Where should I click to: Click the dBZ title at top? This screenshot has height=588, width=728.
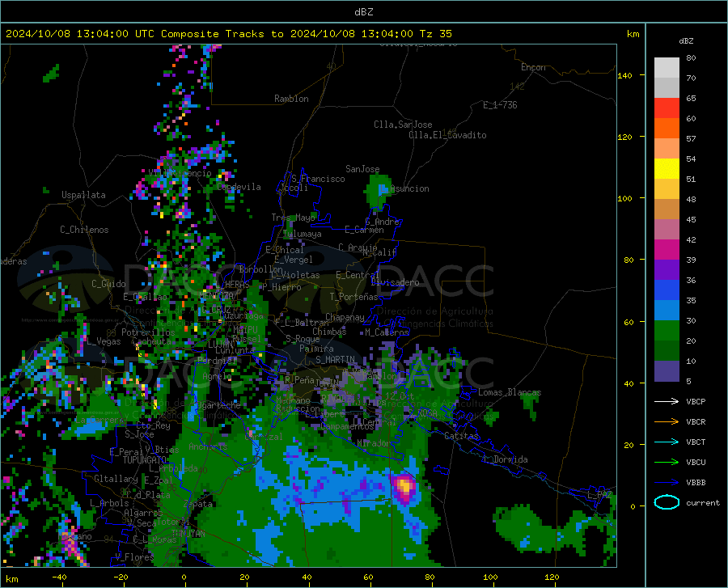(363, 12)
